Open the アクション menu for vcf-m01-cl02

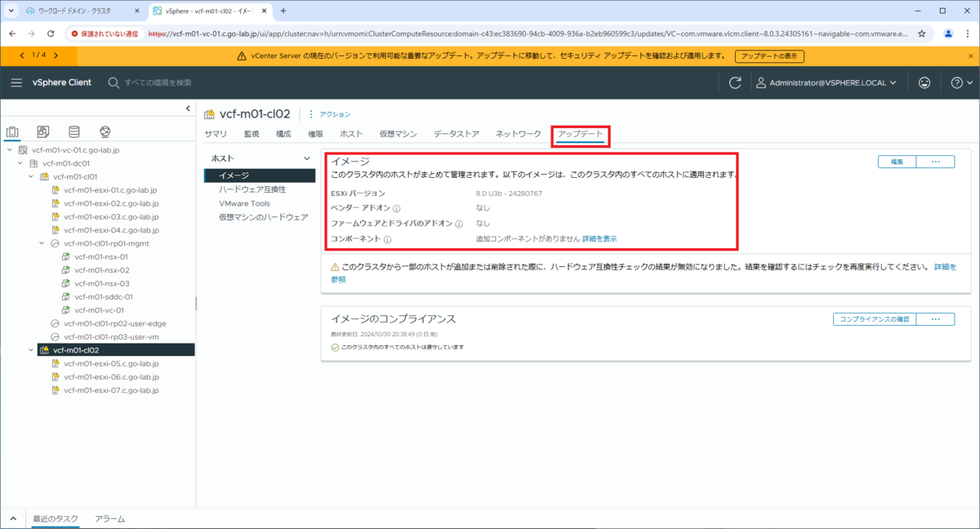point(330,114)
